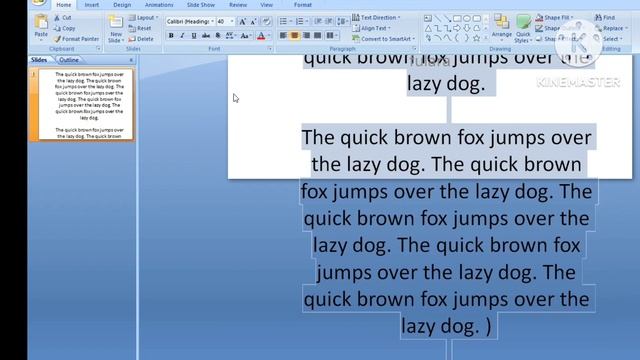Open the Quick Styles dropdown
This screenshot has height=360, width=640.
(x=523, y=29)
